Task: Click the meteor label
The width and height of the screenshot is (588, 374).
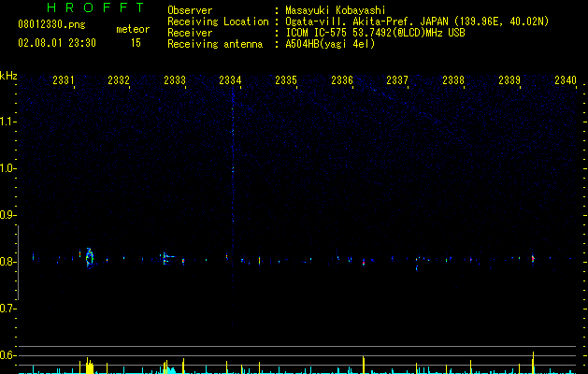Action: pos(133,29)
